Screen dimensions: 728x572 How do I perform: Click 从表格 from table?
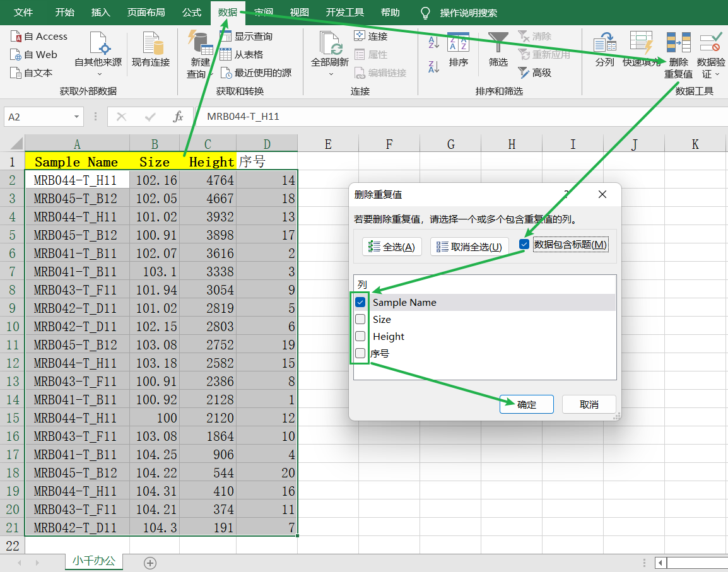(242, 55)
